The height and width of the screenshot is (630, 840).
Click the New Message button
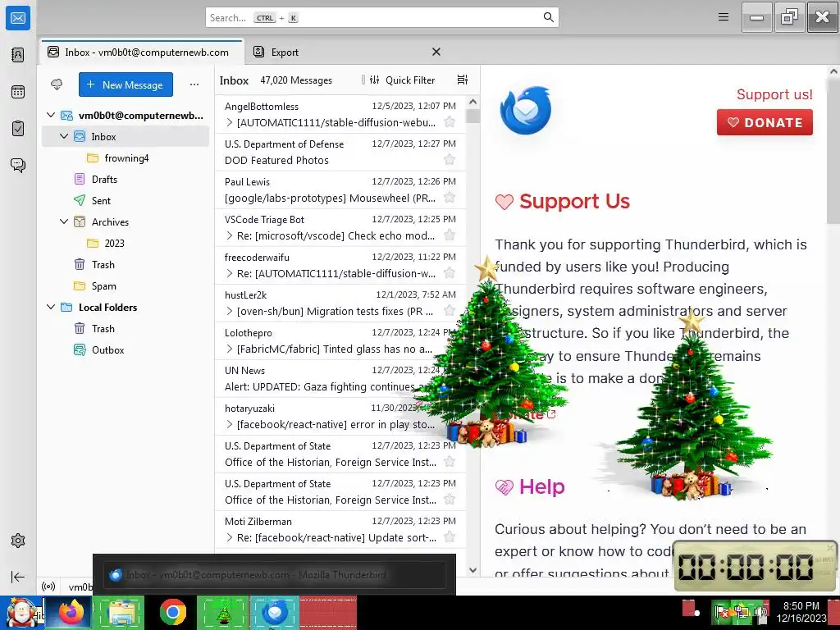126,84
